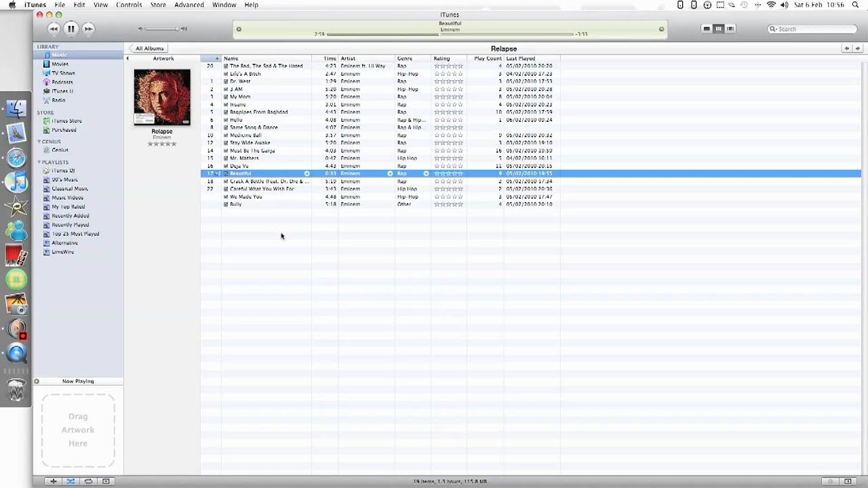Switch to Cover Flow view button

pyautogui.click(x=730, y=28)
